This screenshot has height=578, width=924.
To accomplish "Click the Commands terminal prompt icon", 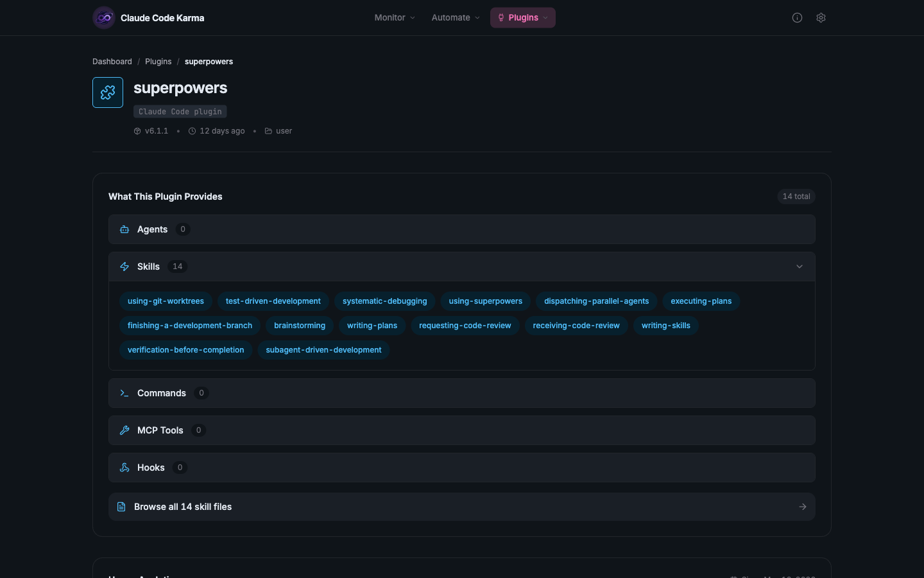I will pyautogui.click(x=124, y=393).
